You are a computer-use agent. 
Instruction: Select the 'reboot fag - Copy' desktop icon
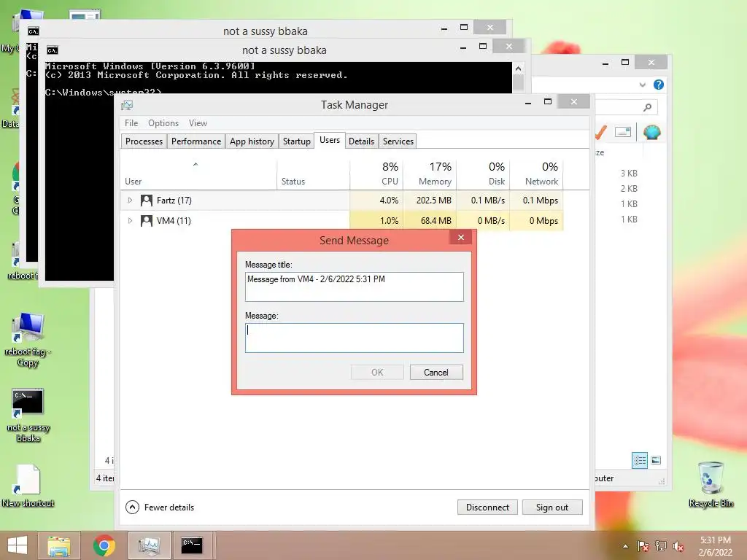click(x=28, y=340)
